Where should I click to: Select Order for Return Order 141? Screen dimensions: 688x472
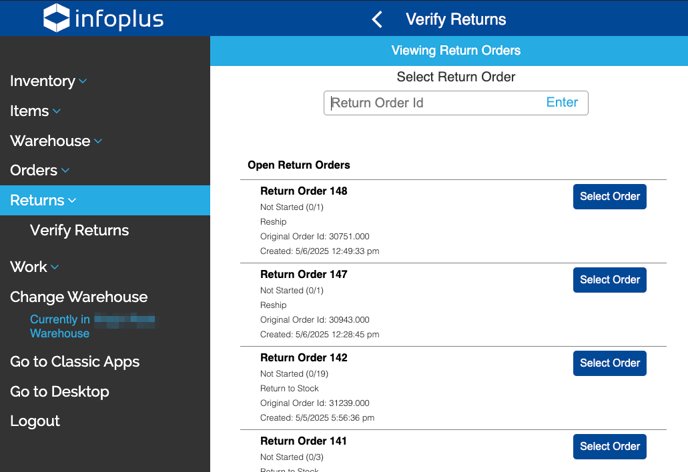[609, 447]
